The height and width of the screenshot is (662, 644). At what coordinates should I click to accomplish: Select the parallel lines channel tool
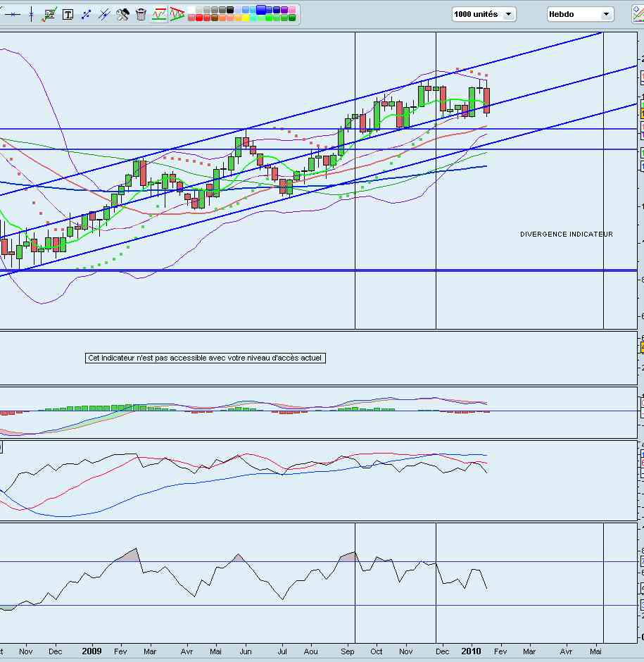click(104, 14)
